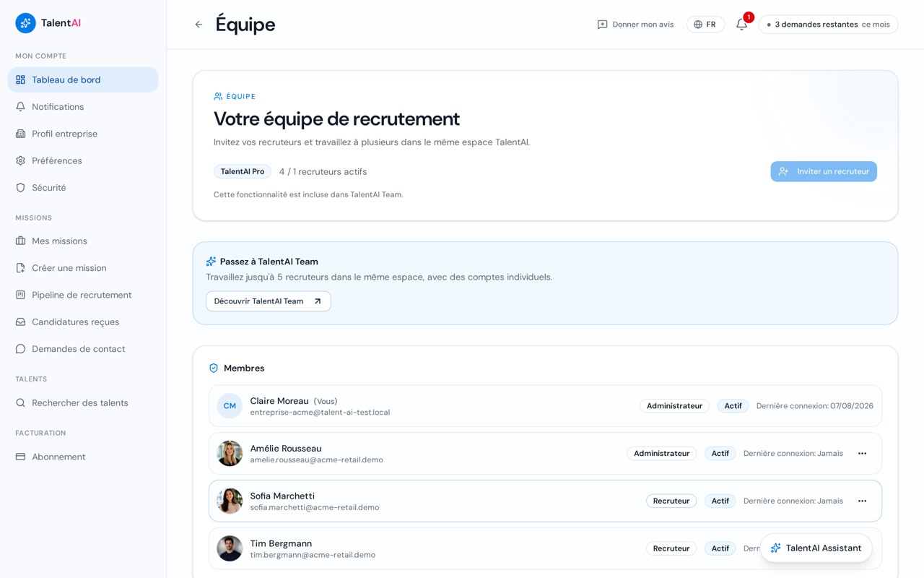Screen dimensions: 924x578
Task: Click the globe language icon
Action: coord(698,25)
